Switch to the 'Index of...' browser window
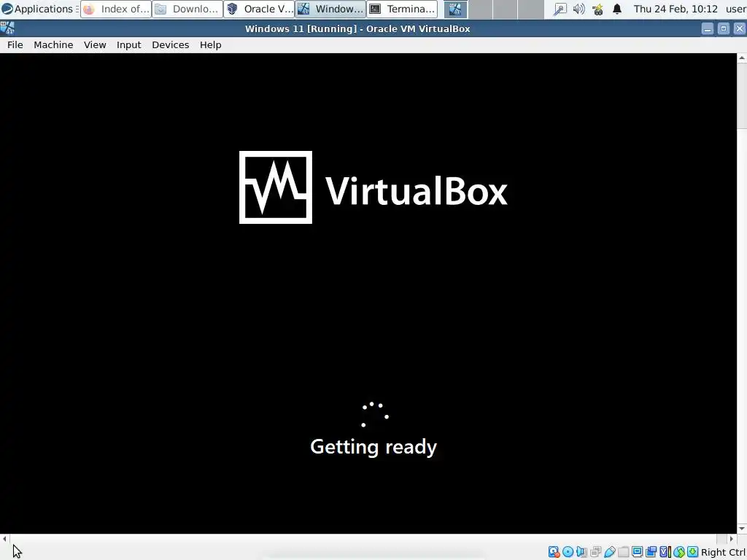Viewport: 747px width, 560px height. tap(116, 9)
